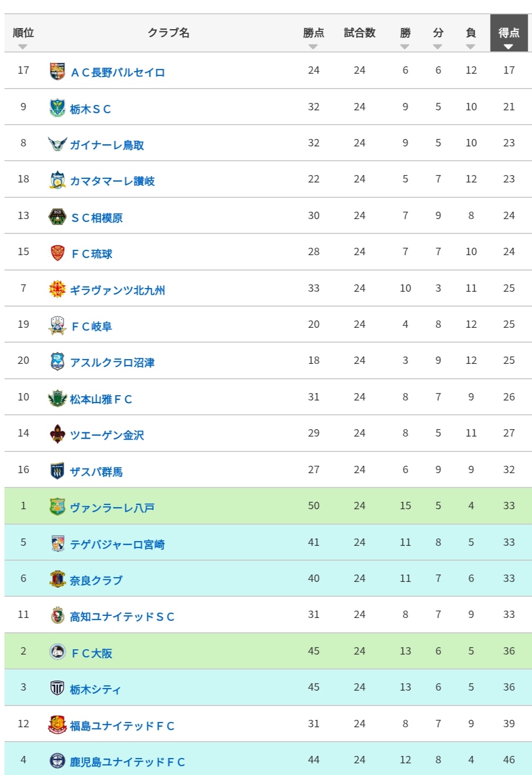Click the ガイナーレ鳥取 winged emblem
Image resolution: width=532 pixels, height=775 pixels.
click(57, 144)
